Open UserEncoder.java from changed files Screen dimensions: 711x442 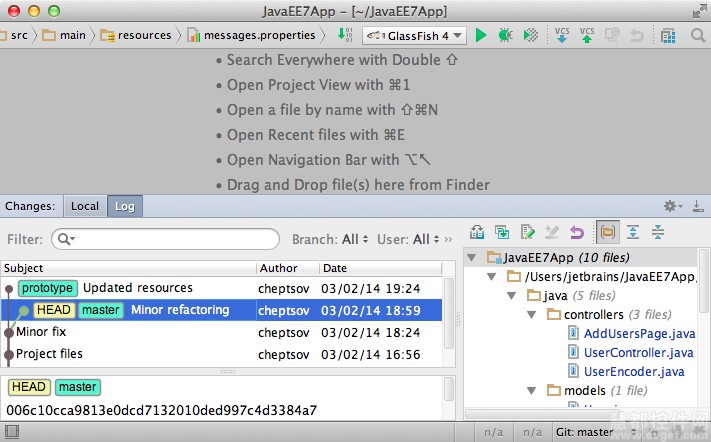tap(634, 372)
